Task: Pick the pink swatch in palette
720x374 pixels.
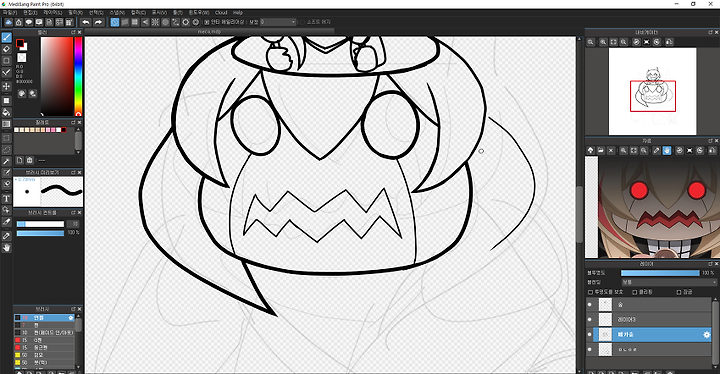Action: 53,130
